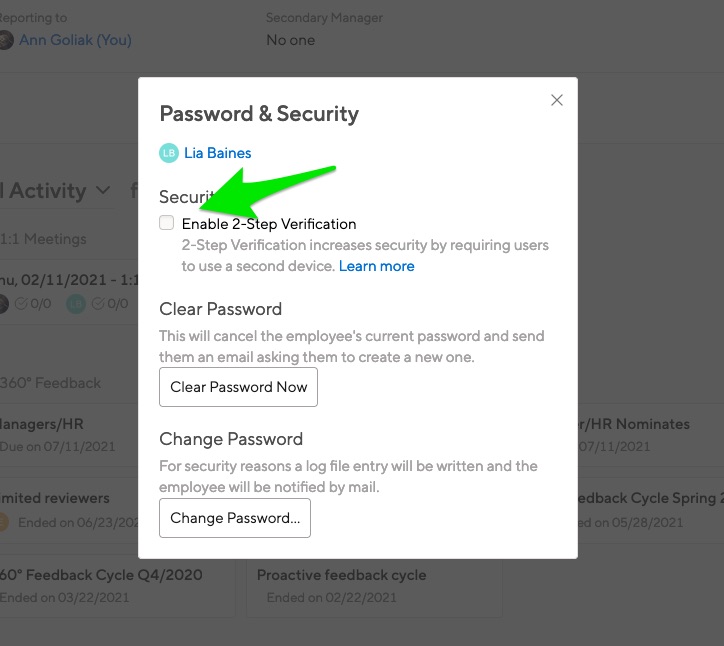Screen dimensions: 724x646
Task: Close the Password & Security dialog
Action: 556,100
